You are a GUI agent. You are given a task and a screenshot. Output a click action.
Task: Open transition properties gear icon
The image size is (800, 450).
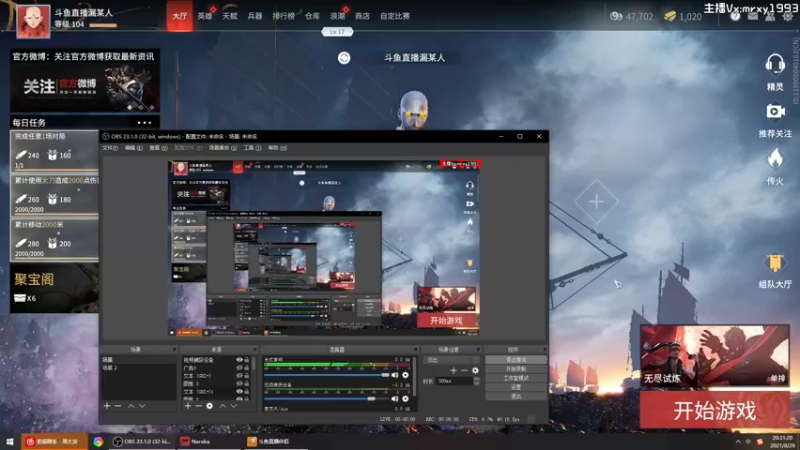pyautogui.click(x=476, y=370)
